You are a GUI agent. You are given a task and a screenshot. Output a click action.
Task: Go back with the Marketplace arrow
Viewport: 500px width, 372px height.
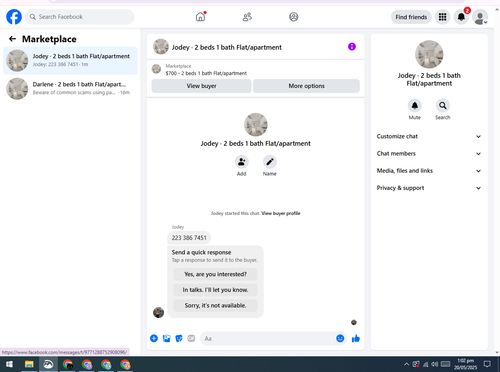(12, 39)
